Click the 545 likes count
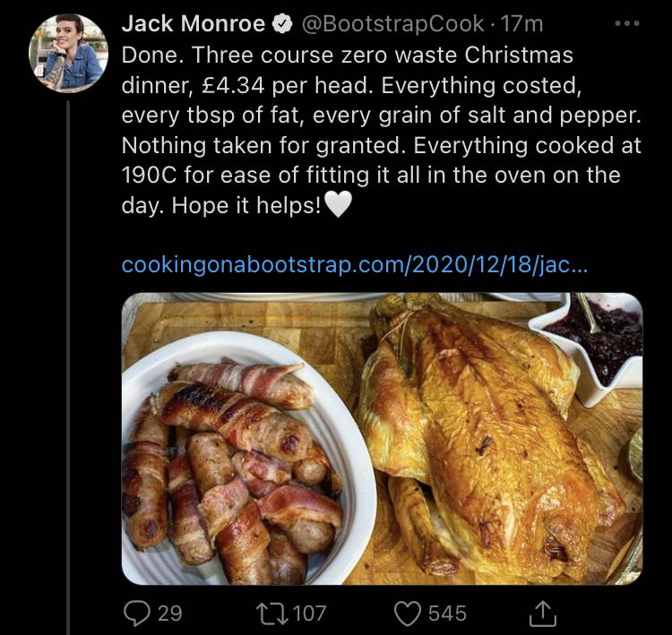 (x=447, y=614)
